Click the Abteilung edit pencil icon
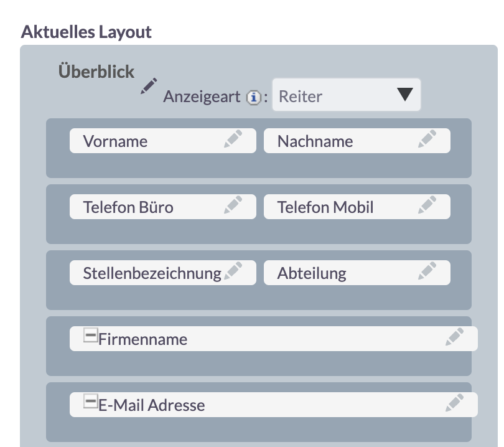The image size is (504, 447). pos(427,271)
